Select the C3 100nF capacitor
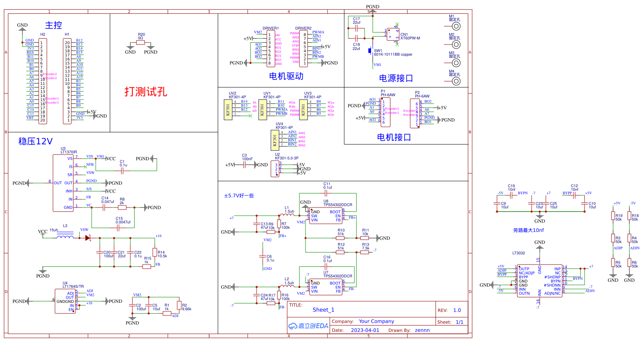644x342 pixels. tap(244, 165)
